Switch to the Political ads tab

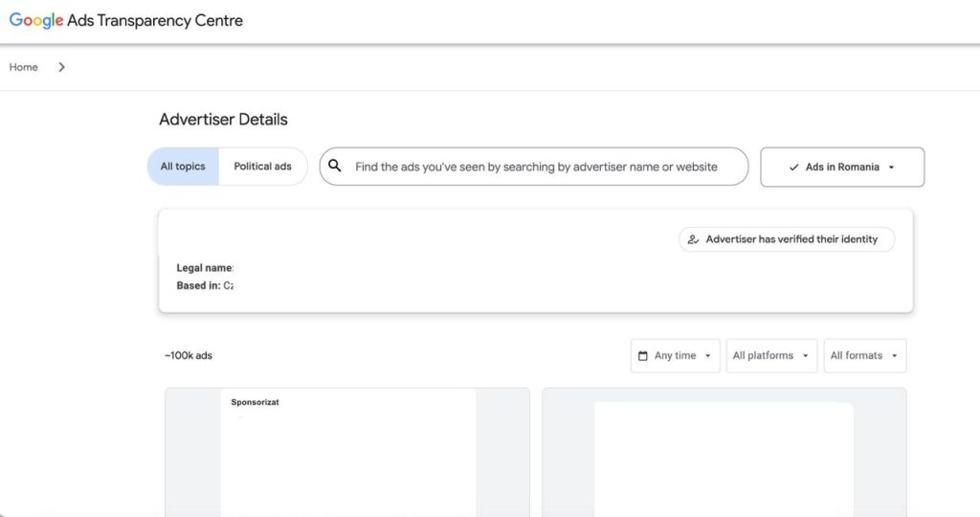point(262,167)
